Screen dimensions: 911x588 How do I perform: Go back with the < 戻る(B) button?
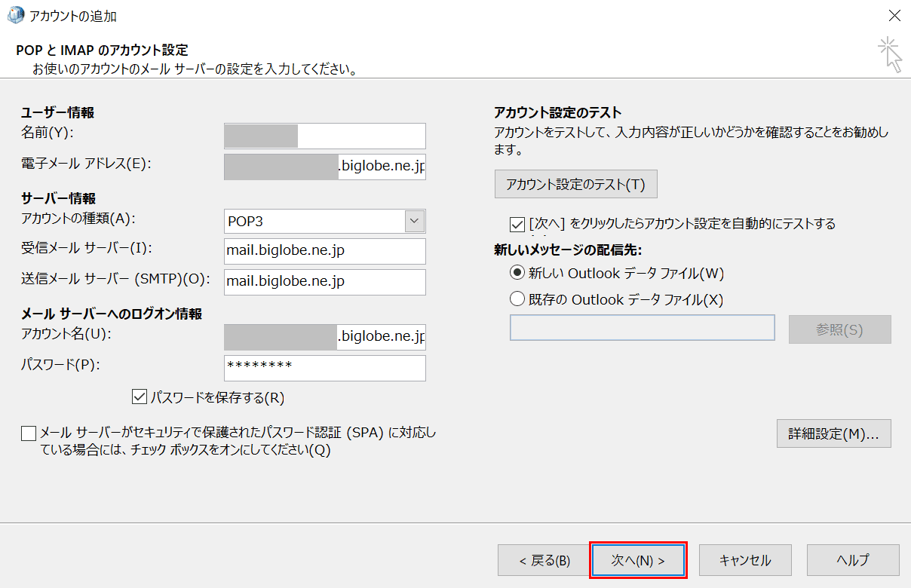pos(544,560)
